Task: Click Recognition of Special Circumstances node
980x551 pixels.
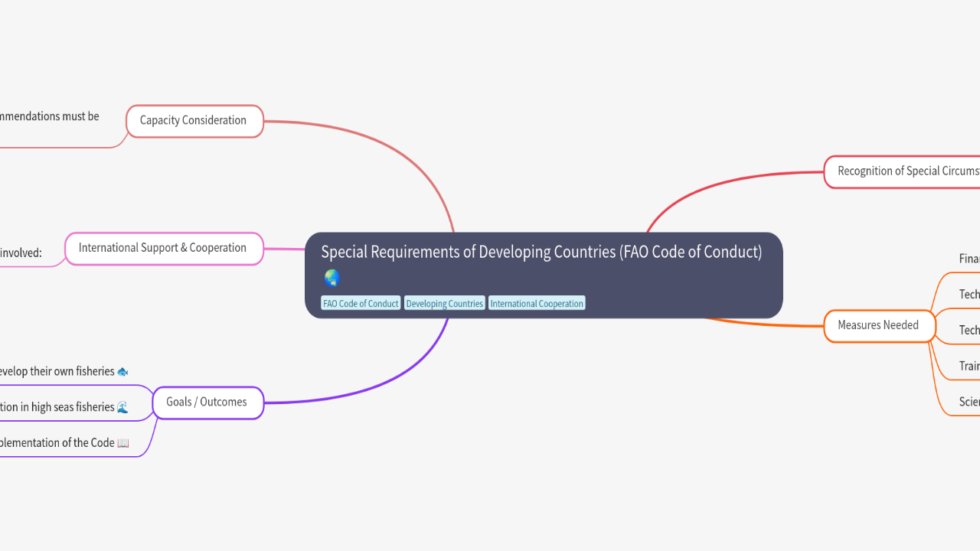Action: tap(903, 171)
